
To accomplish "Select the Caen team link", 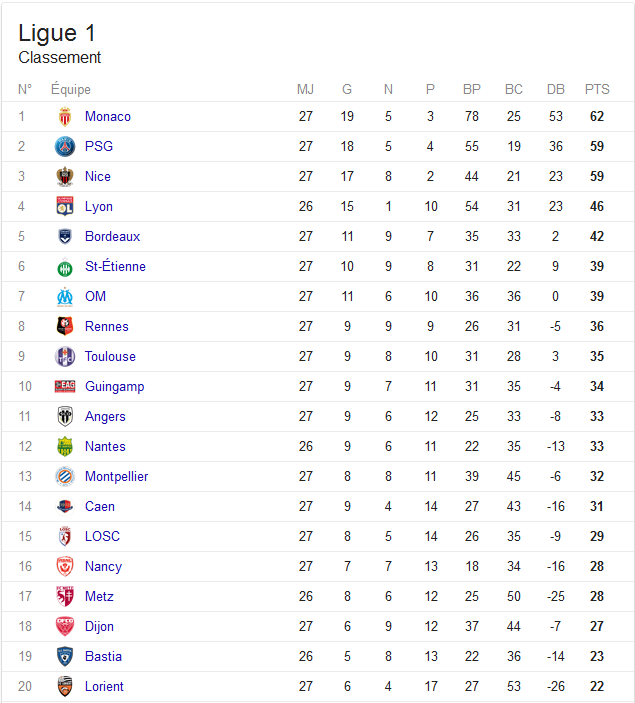I will coord(100,507).
